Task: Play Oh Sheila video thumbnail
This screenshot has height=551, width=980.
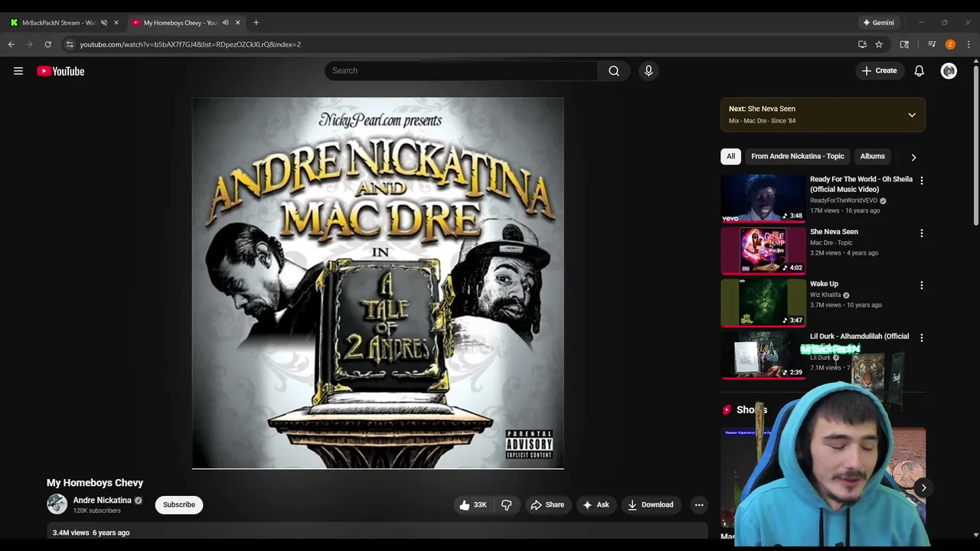Action: [763, 198]
